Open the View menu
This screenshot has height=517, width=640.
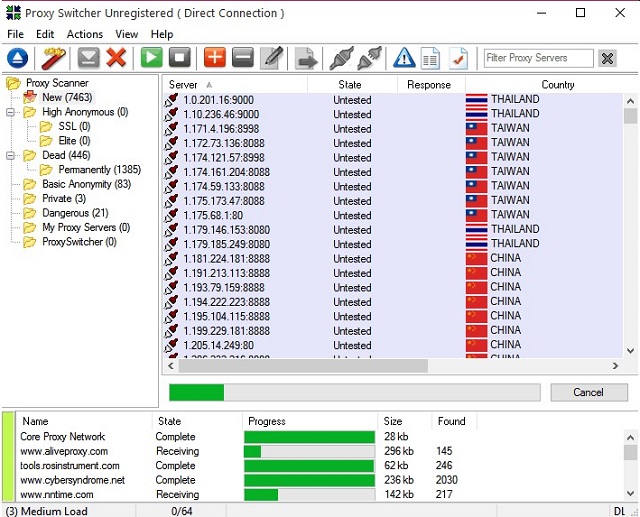[127, 34]
